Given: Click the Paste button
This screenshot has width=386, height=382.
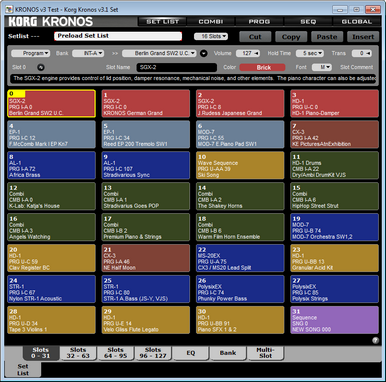Looking at the screenshot, I should click(x=327, y=37).
